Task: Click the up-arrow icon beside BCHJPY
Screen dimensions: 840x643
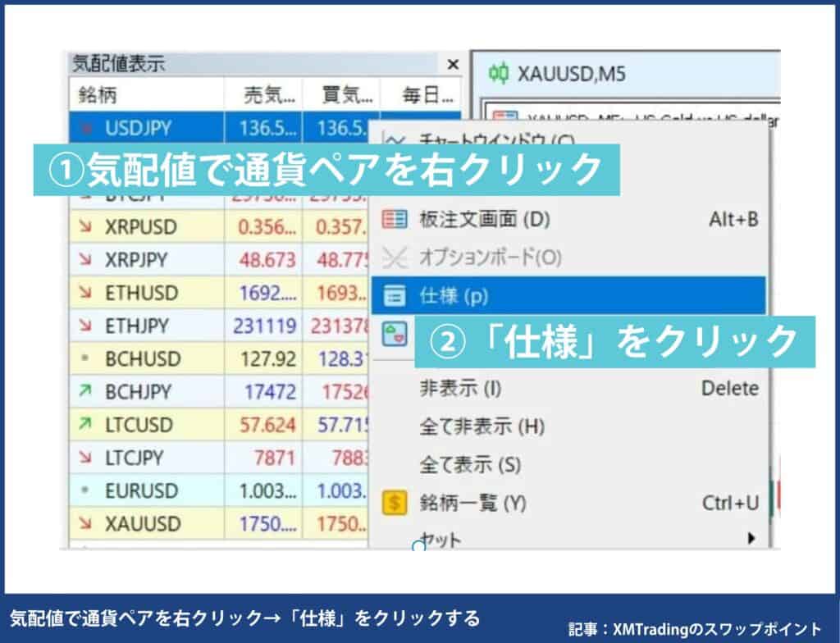Action: click(85, 391)
